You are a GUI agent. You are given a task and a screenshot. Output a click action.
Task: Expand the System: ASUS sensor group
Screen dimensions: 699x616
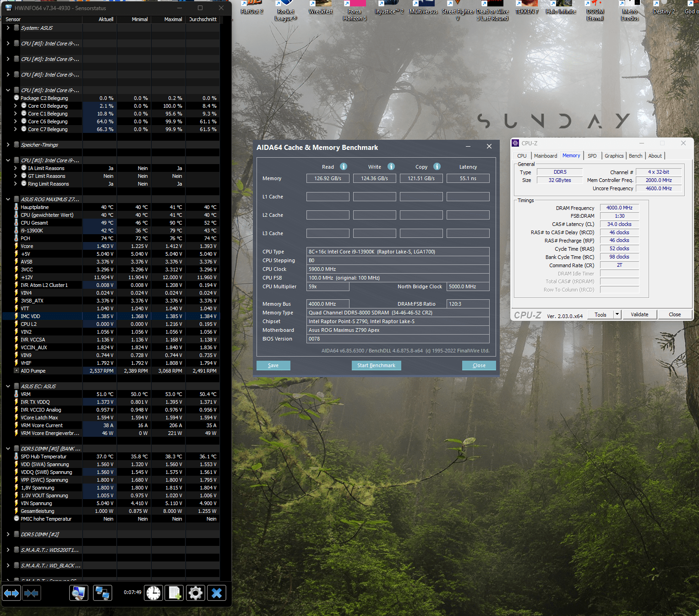coord(8,28)
